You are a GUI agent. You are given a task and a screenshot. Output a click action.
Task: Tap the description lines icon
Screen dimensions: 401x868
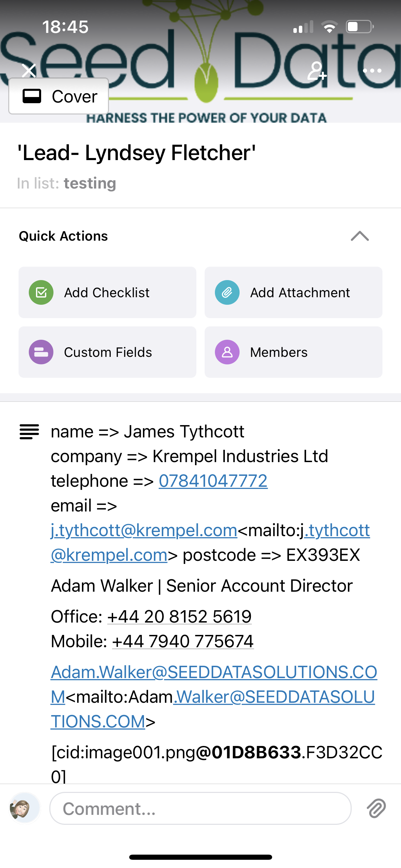point(29,431)
